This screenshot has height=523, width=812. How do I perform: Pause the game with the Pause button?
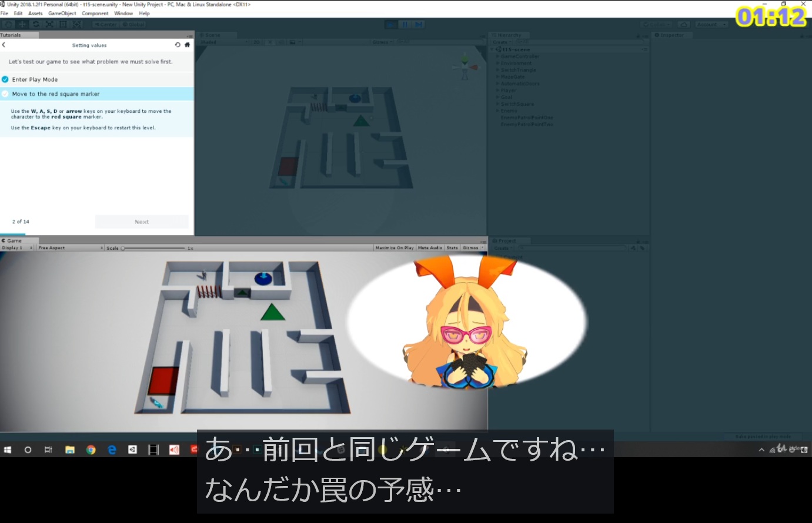[x=405, y=25]
